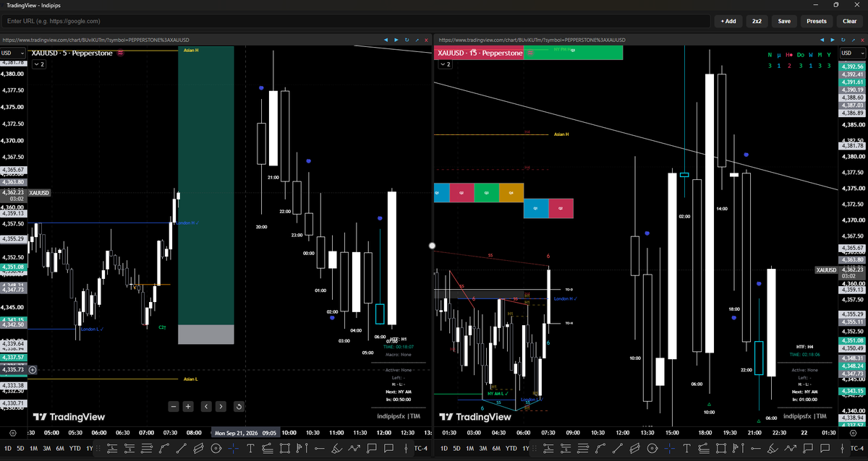Expand indicators legend on left chart
This screenshot has width=868, height=461.
(x=38, y=64)
